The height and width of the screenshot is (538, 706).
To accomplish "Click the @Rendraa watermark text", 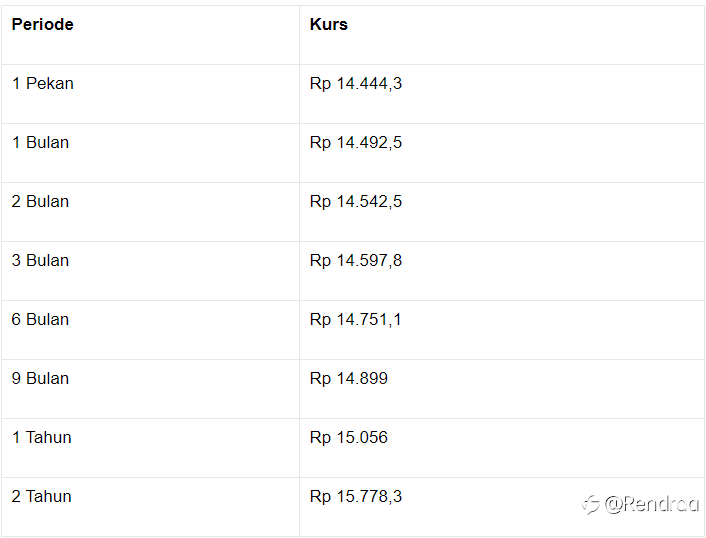I will pos(652,504).
